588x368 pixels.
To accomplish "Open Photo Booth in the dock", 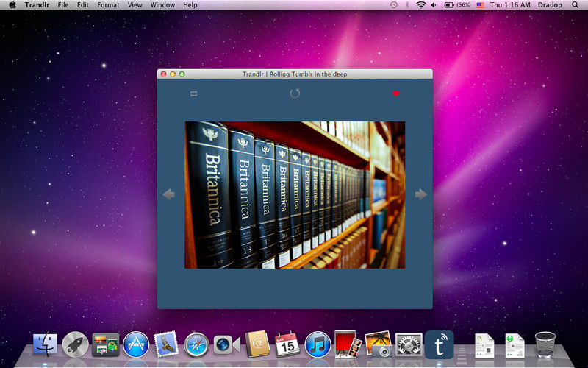I will point(348,344).
